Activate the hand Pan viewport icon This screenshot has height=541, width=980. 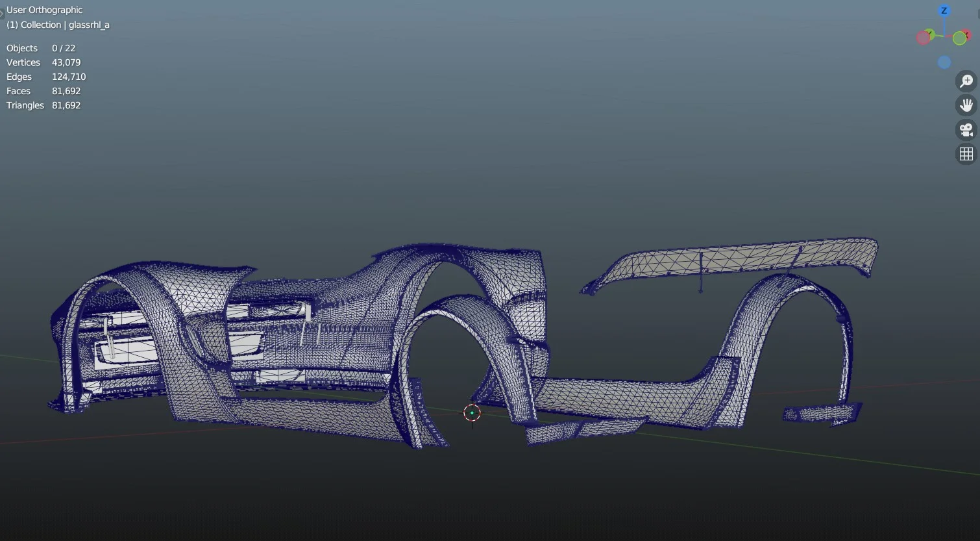coord(966,105)
